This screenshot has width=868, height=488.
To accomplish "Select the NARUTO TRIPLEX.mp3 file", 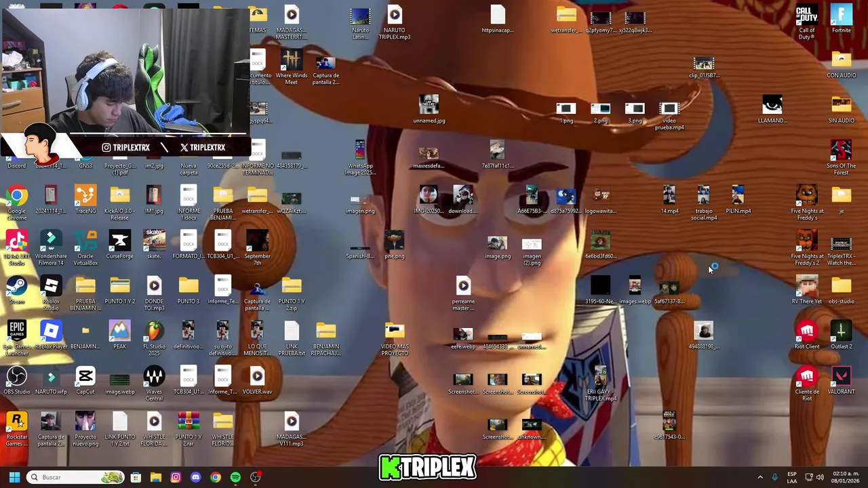I will pyautogui.click(x=395, y=21).
